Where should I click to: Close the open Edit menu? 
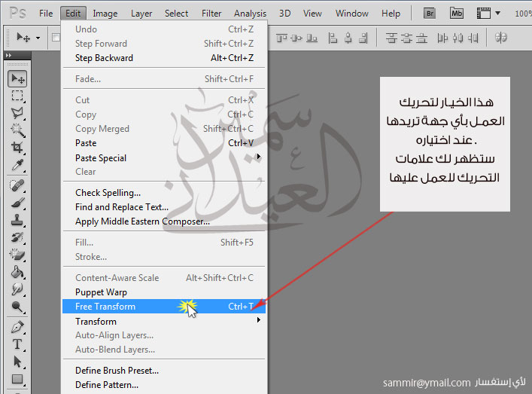(x=73, y=14)
